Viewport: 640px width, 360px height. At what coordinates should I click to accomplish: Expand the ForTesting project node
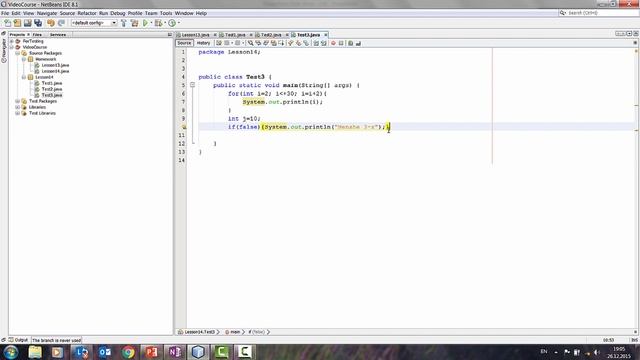point(12,41)
